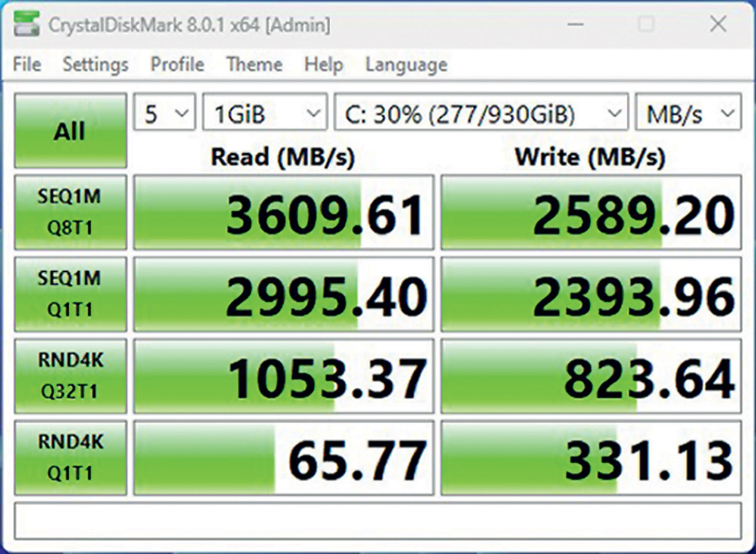
Task: Open the Help menu
Action: [323, 65]
